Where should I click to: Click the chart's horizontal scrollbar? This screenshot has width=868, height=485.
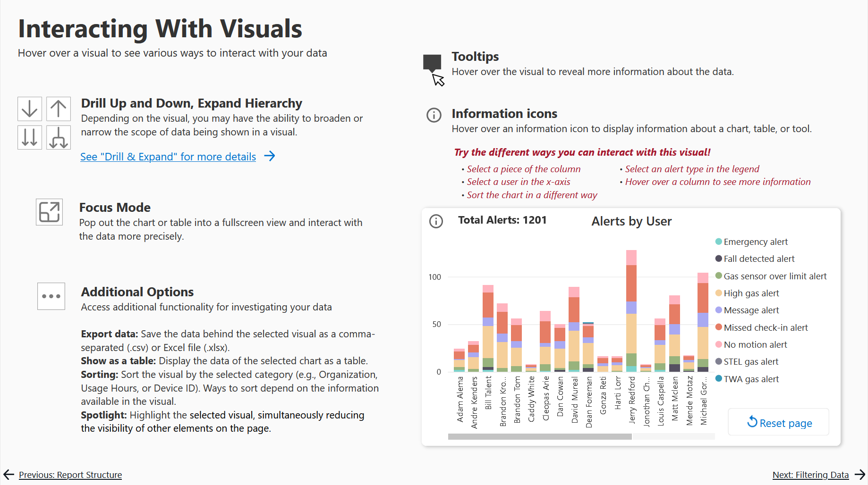pos(540,437)
